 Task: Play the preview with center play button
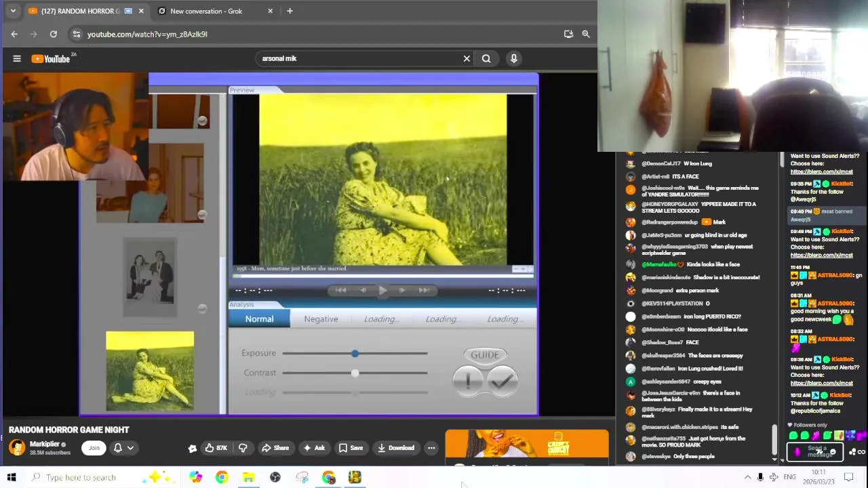(382, 290)
